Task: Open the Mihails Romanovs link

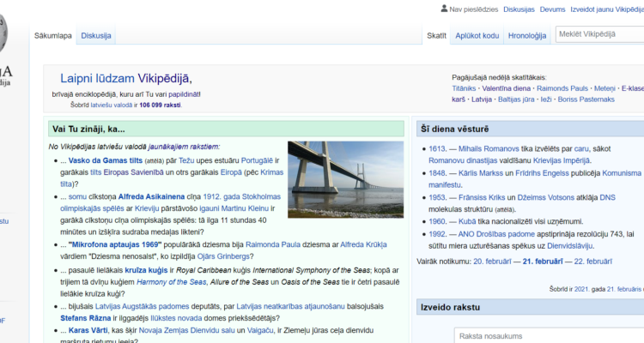Action: (x=489, y=149)
